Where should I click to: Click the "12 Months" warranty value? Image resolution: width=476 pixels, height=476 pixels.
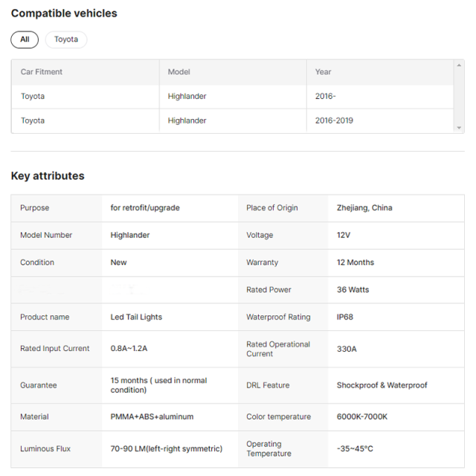coord(356,263)
